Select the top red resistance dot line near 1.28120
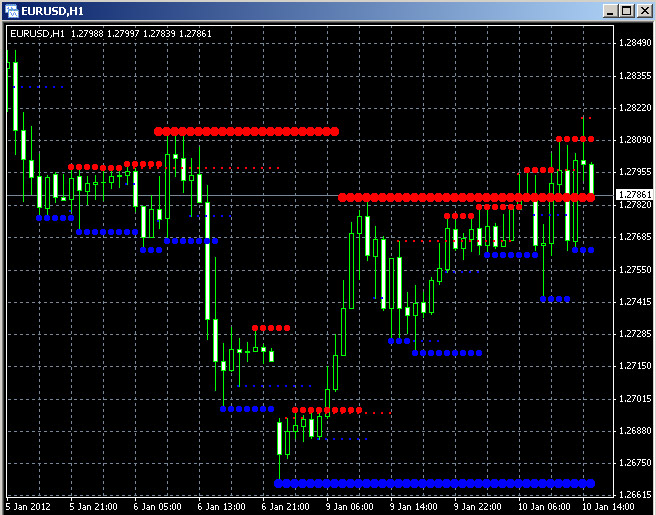 pos(246,132)
